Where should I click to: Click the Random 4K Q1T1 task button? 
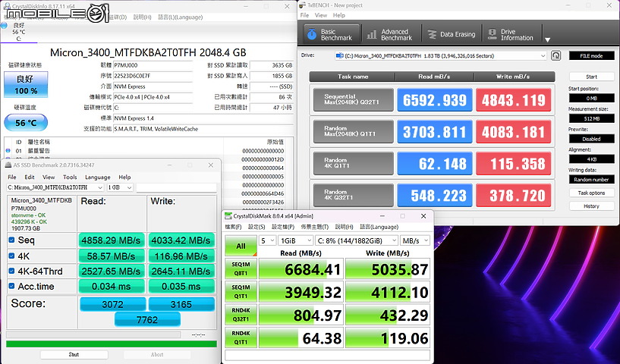click(x=353, y=163)
